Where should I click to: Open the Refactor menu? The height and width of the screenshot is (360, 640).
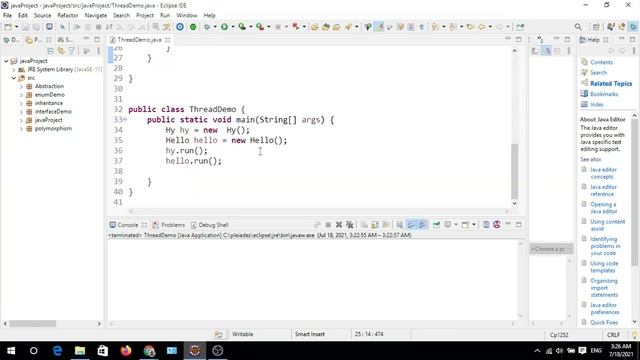(x=68, y=16)
